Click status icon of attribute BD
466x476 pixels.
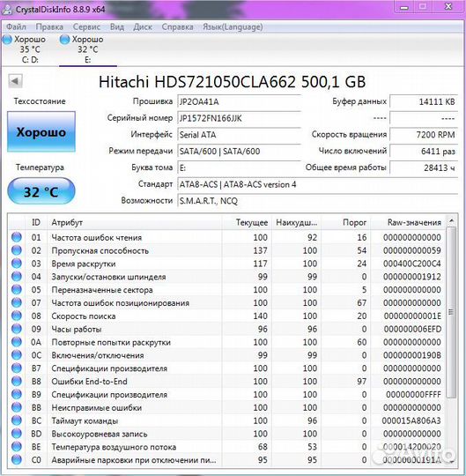pyautogui.click(x=17, y=433)
